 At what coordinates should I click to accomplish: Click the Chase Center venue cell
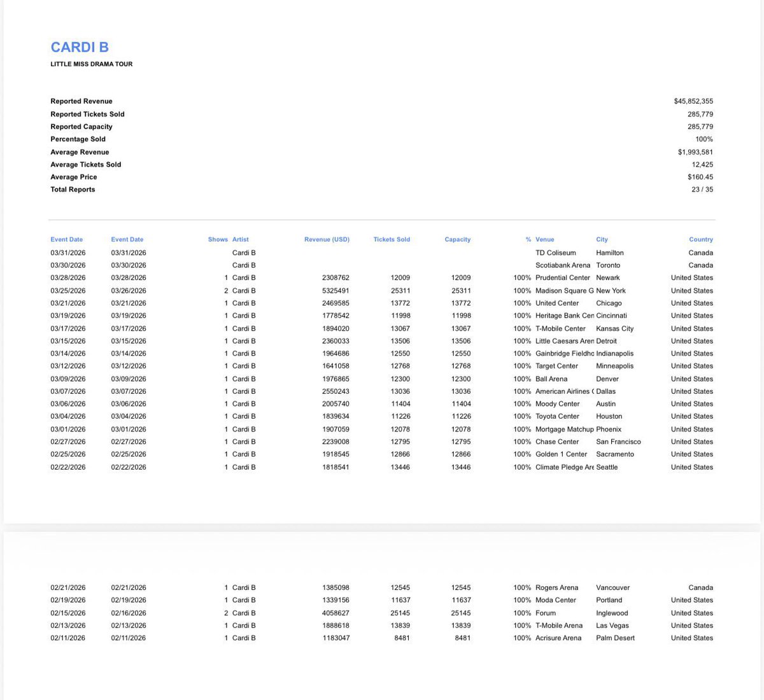(557, 442)
